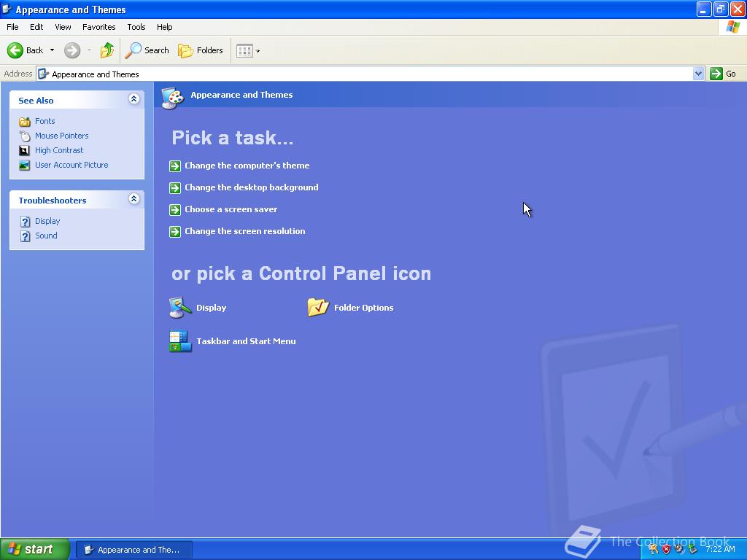
Task: Open the Tools menu
Action: (136, 27)
